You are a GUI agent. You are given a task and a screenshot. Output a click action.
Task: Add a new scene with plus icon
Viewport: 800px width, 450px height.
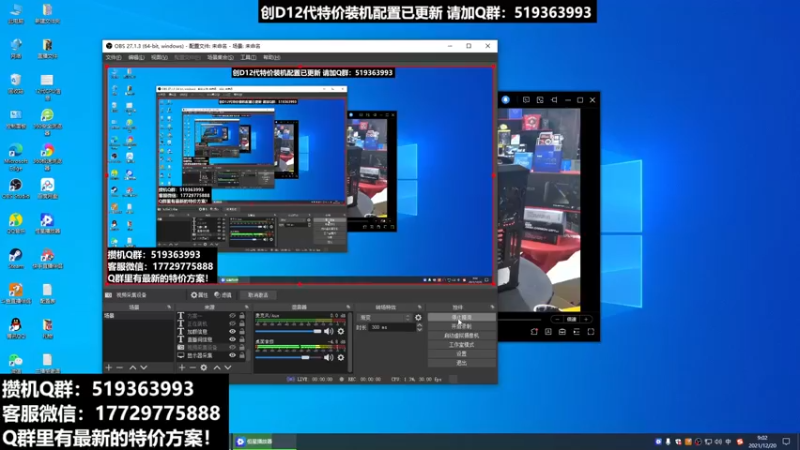click(x=108, y=367)
